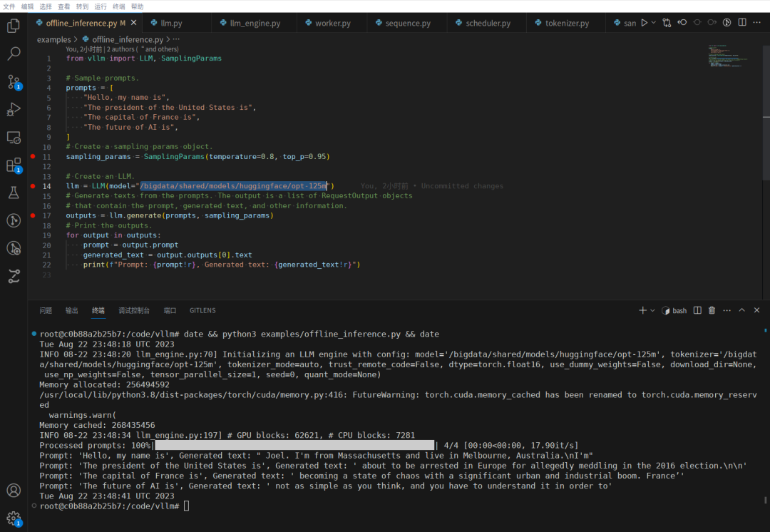This screenshot has height=532, width=770.
Task: Close the terminal panel
Action: (x=756, y=310)
